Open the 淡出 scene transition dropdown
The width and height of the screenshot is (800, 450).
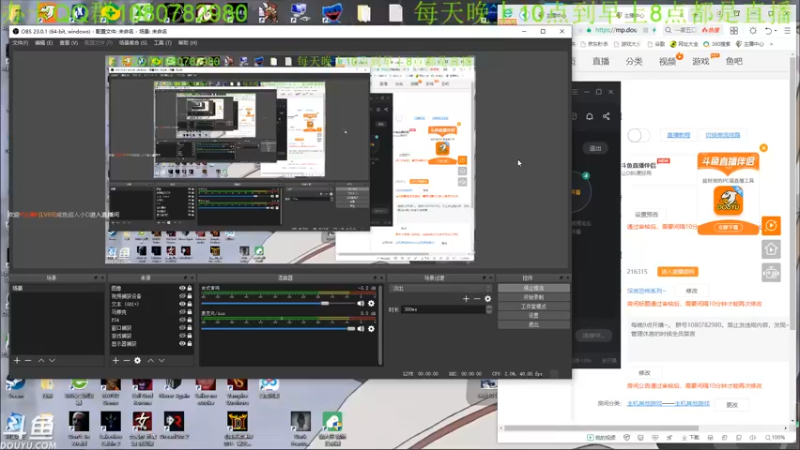point(440,288)
